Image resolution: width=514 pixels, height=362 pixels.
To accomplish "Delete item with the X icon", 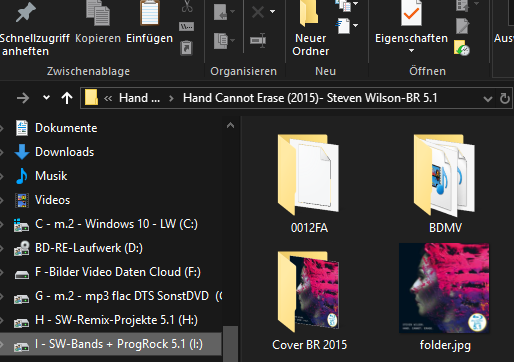I will click(258, 12).
